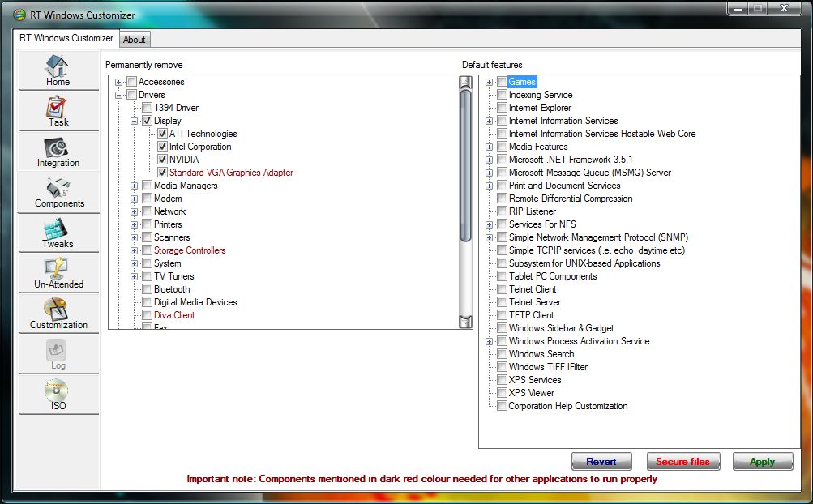This screenshot has width=813, height=504.
Task: Expand the Media Managers node
Action: [135, 186]
